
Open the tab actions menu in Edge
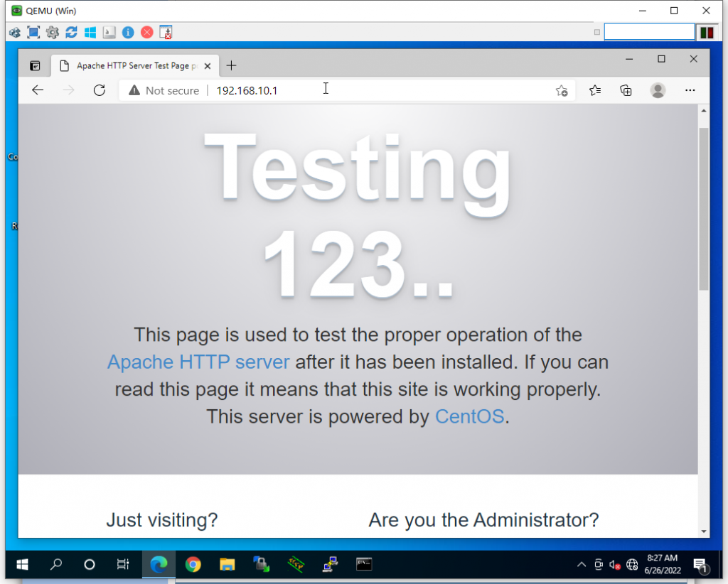[x=35, y=66]
